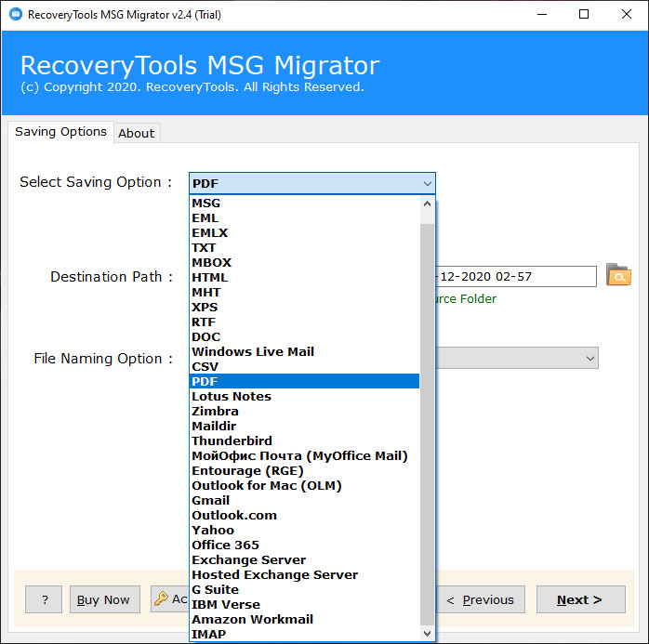The width and height of the screenshot is (649, 644).
Task: Select XPS saving format
Action: coord(305,308)
